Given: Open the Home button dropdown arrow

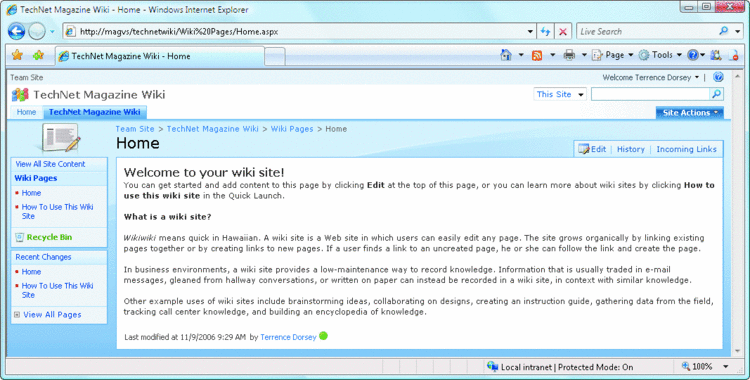Looking at the screenshot, I should pyautogui.click(x=521, y=55).
